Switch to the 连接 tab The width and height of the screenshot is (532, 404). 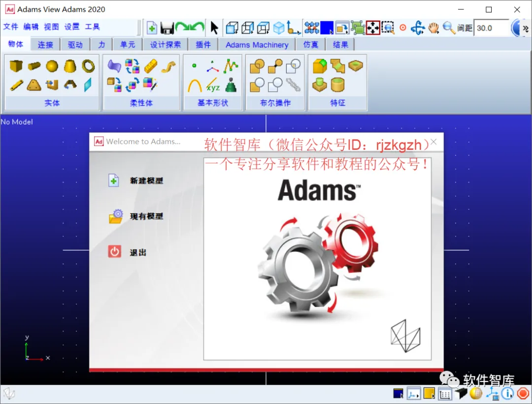tap(45, 44)
